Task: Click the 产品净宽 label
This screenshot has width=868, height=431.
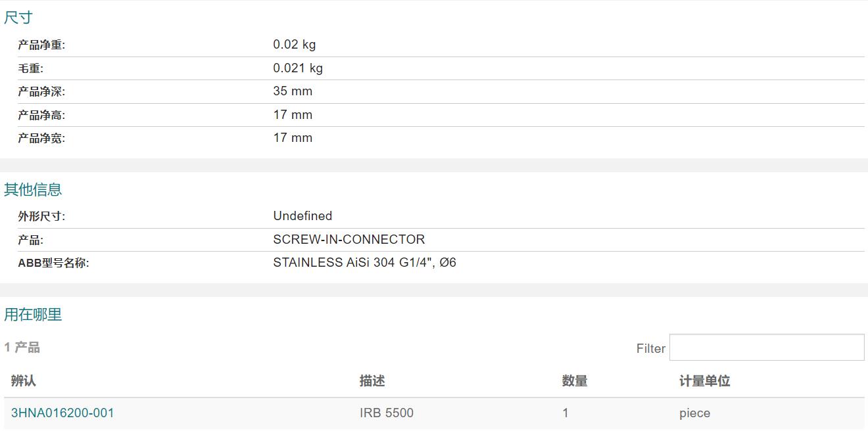Action: [41, 138]
